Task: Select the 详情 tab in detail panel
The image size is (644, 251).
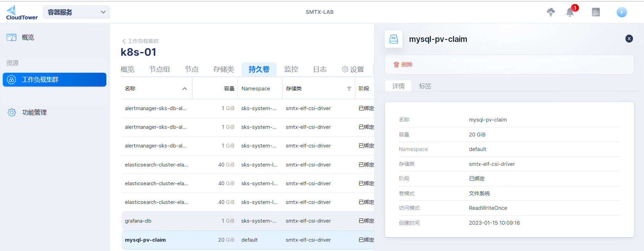Action: coord(398,86)
